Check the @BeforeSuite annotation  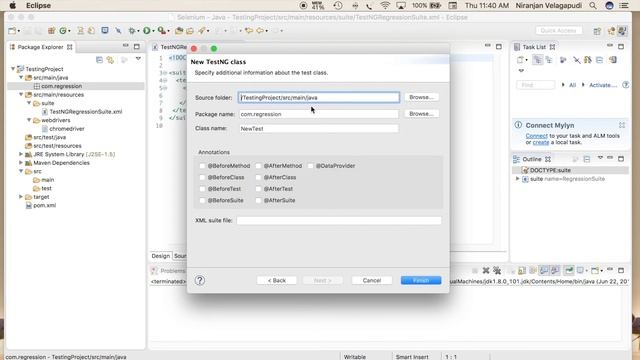click(x=202, y=200)
